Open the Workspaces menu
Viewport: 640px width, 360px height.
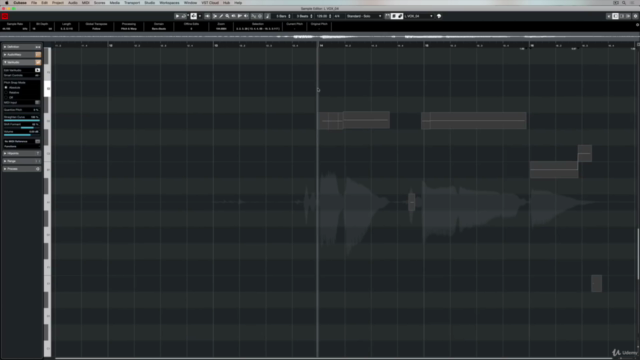point(169,2)
